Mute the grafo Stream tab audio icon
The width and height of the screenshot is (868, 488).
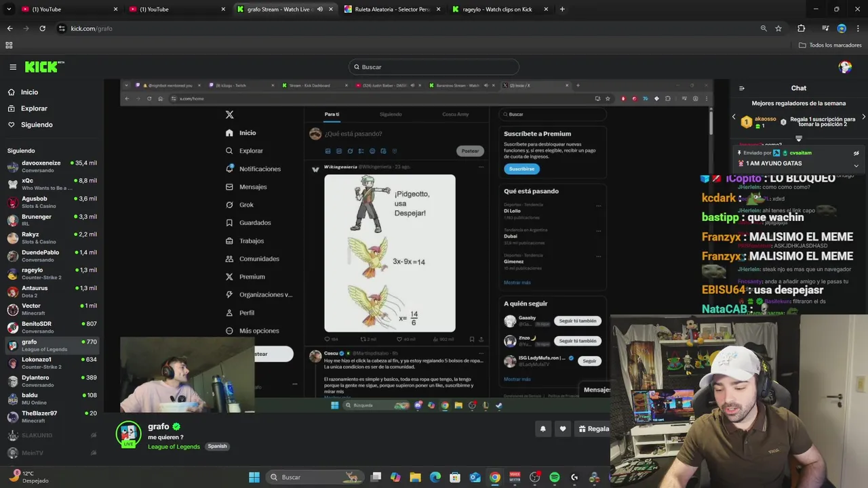pos(320,9)
